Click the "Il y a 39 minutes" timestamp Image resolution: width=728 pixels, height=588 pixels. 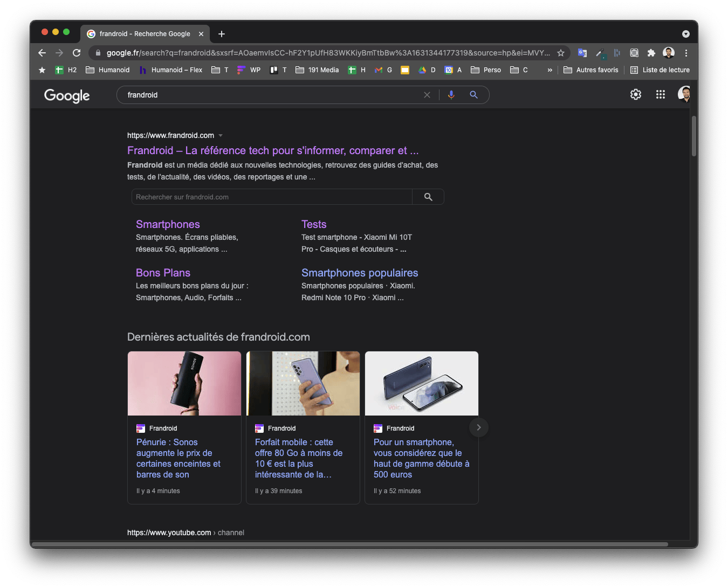[278, 491]
